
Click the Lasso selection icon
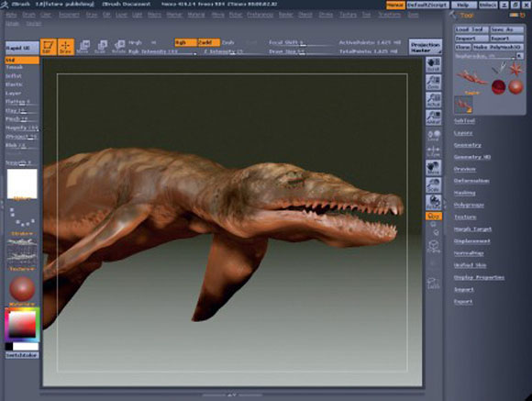click(434, 284)
